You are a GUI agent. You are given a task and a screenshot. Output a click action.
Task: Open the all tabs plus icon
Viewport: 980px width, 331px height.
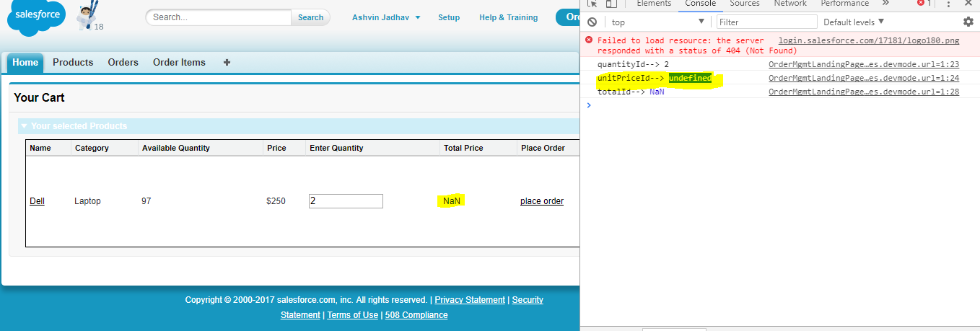coord(227,62)
